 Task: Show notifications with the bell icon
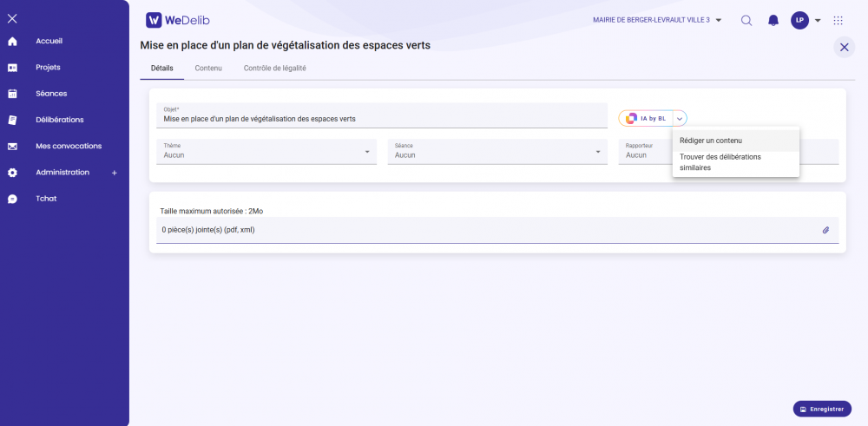tap(773, 21)
